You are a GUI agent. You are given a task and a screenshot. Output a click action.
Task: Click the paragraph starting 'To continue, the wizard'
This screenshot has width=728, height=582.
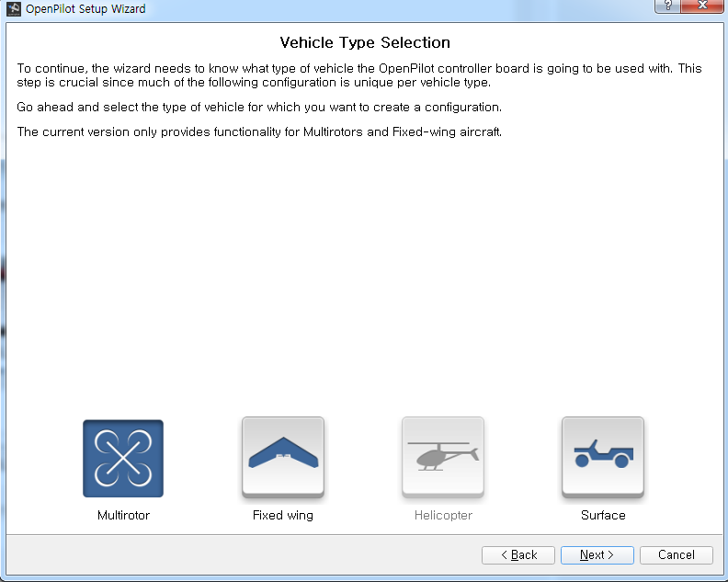359,75
